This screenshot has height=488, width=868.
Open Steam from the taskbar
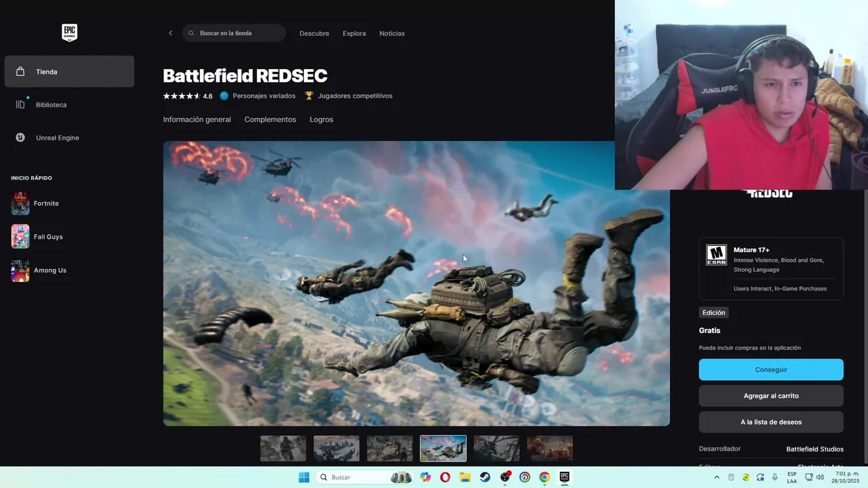485,477
